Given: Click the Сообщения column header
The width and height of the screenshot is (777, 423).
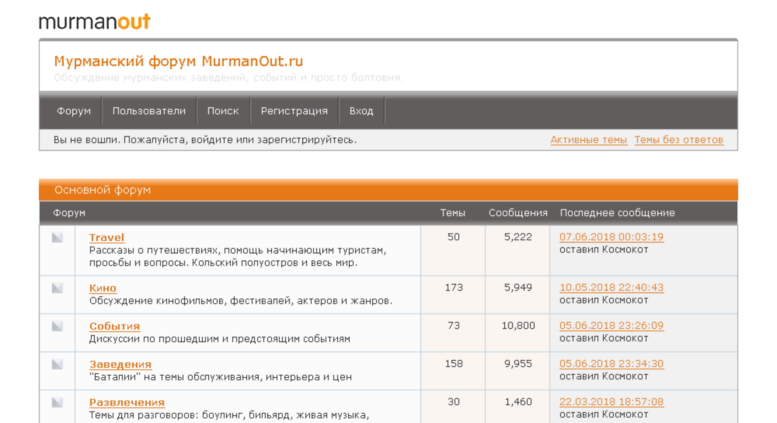Looking at the screenshot, I should click(518, 213).
